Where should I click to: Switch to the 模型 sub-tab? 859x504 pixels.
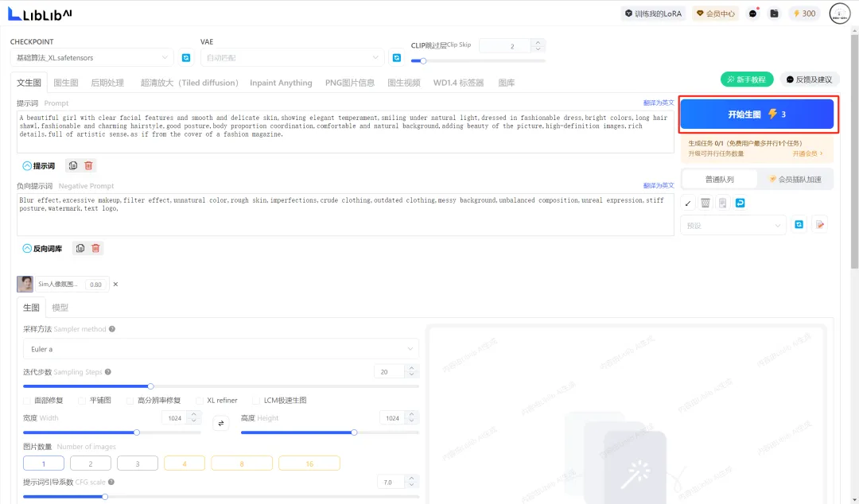[60, 308]
